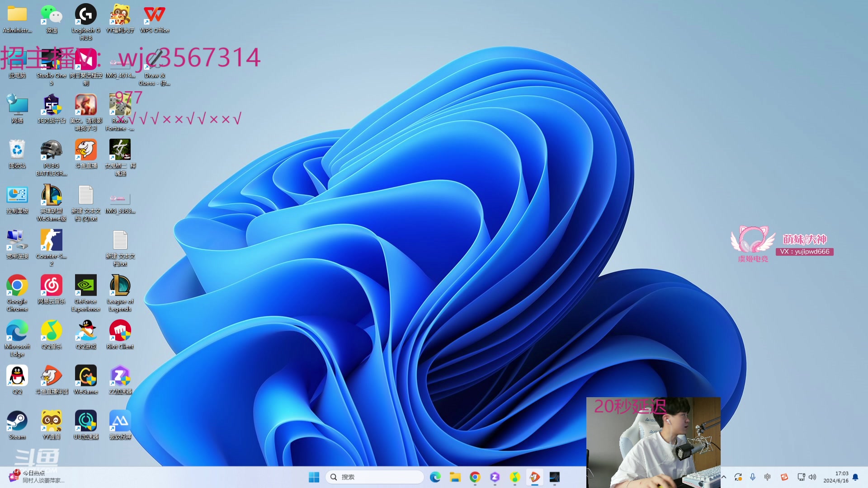Open Chrome from the taskbar

point(475,477)
